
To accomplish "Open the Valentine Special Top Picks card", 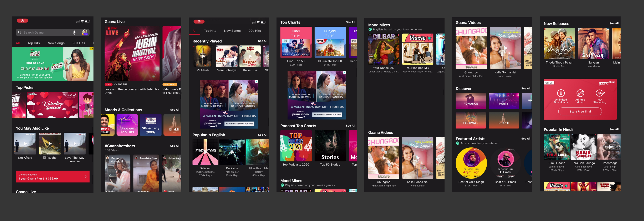I will coord(52,105).
